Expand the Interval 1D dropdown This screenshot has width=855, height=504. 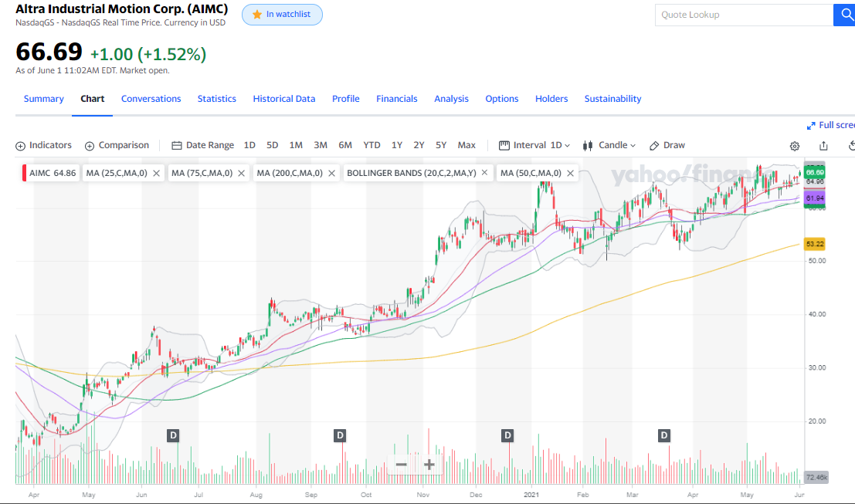[x=534, y=145]
